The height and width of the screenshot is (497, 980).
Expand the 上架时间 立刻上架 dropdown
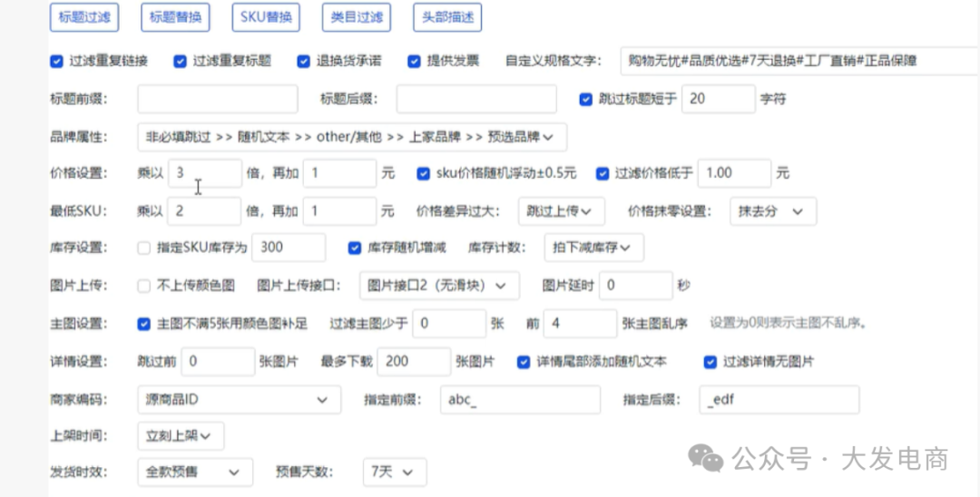pos(181,436)
